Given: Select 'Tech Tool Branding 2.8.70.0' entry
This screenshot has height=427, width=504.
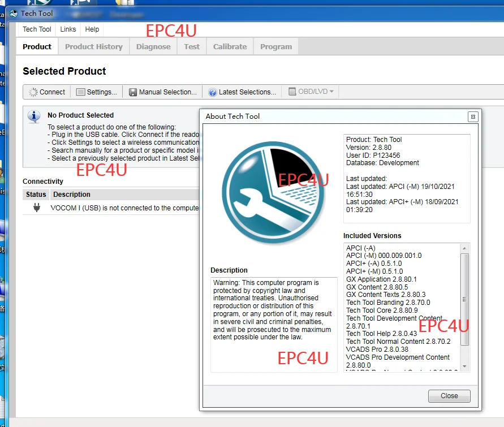Looking at the screenshot, I should (x=388, y=303).
